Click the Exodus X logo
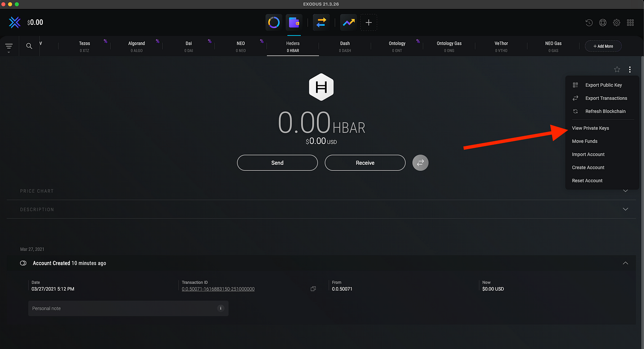This screenshot has width=644, height=349. click(x=15, y=22)
